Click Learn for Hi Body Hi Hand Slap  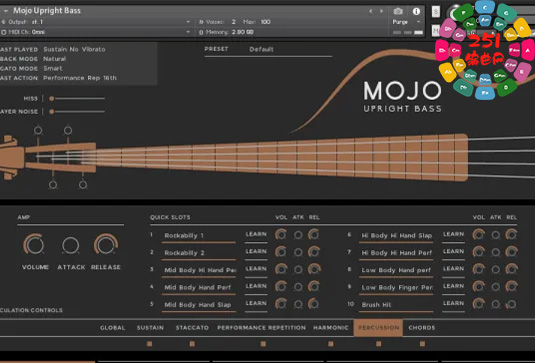[453, 234]
